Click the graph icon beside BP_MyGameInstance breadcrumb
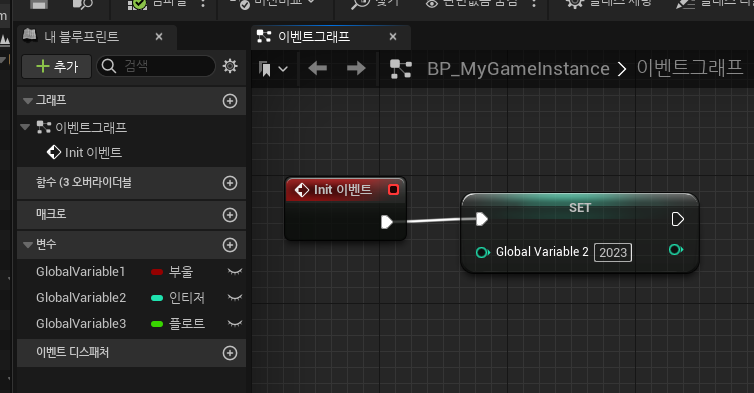This screenshot has height=393, width=754. (401, 69)
